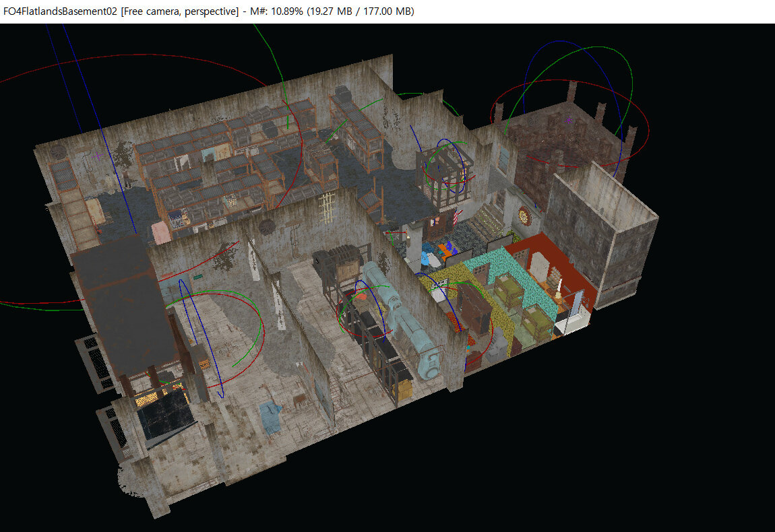Select the wooden staircase beside the flag
Image resolution: width=775 pixels, height=532 pixels.
point(489,220)
